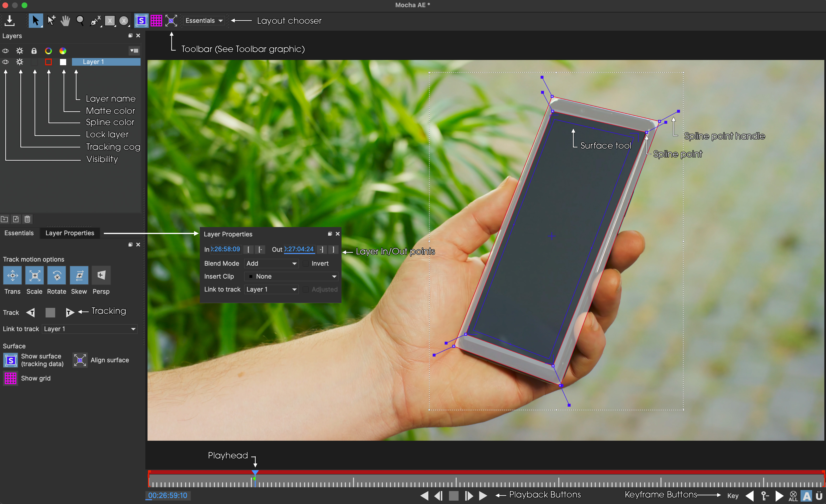Image resolution: width=826 pixels, height=504 pixels.
Task: Open Link to track dropdown in Layer Properties
Action: pos(271,289)
